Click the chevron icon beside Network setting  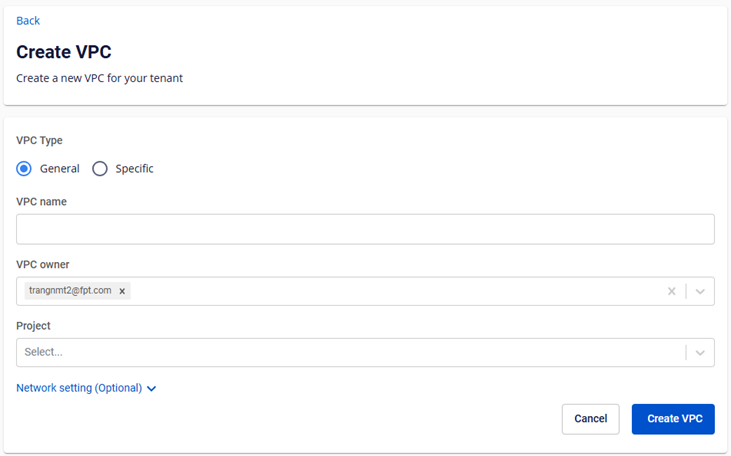point(152,389)
